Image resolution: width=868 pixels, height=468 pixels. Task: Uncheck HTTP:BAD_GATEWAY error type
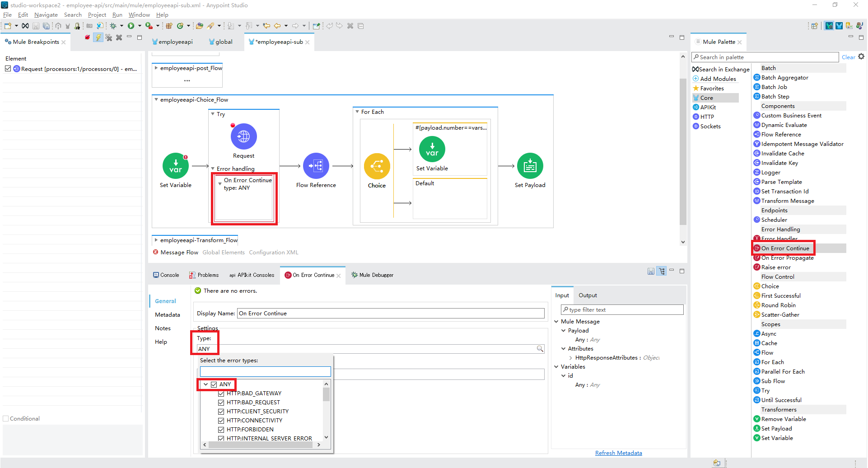pyautogui.click(x=221, y=393)
